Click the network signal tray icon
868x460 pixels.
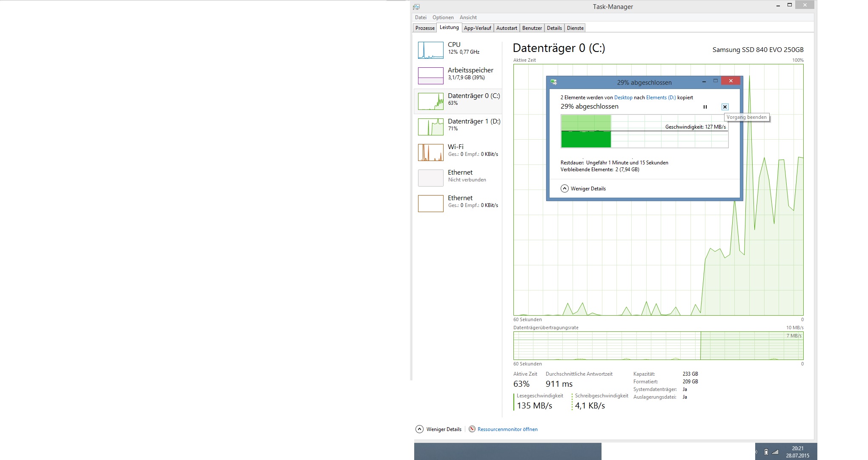tap(775, 452)
